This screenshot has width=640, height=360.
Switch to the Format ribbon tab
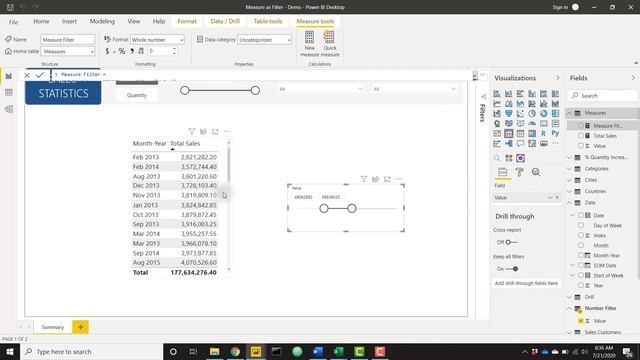(187, 21)
